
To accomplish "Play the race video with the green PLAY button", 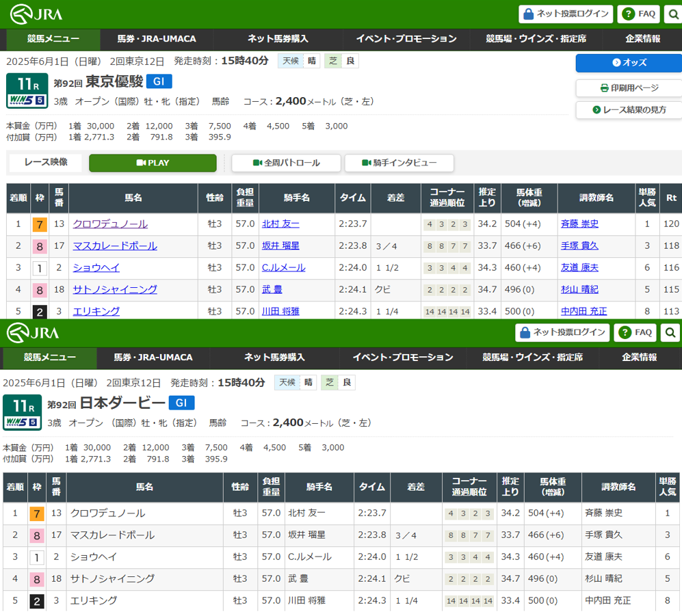I will coord(153,163).
